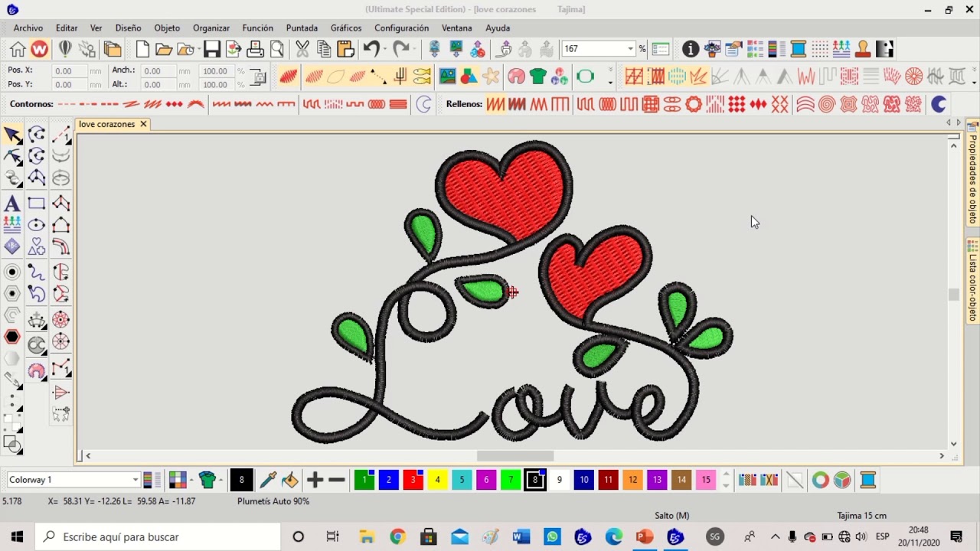
Task: Show hidden system tray icons chevron
Action: [775, 537]
